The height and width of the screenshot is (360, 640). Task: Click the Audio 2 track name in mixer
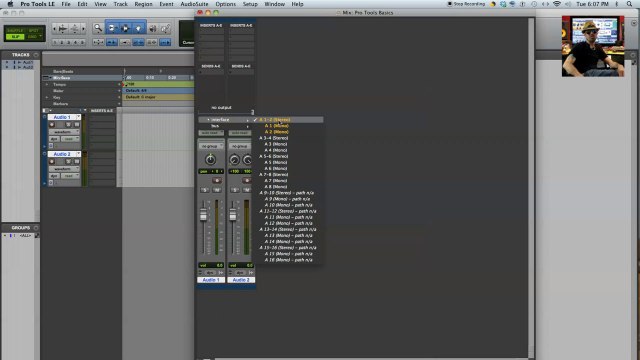tap(241, 280)
